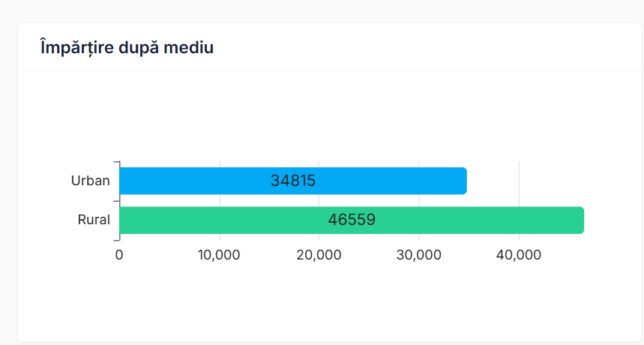Click the 20,000 axis tick label
Viewport: 644px width, 345px height.
click(x=319, y=255)
